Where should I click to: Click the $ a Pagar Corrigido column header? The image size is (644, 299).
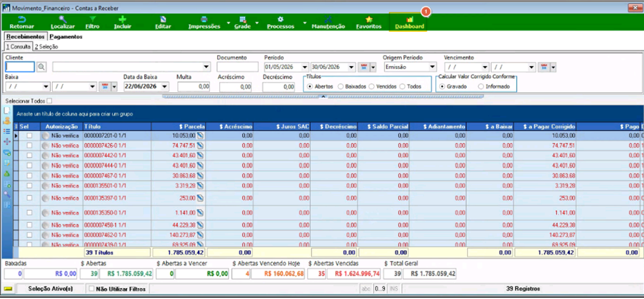tap(545, 126)
